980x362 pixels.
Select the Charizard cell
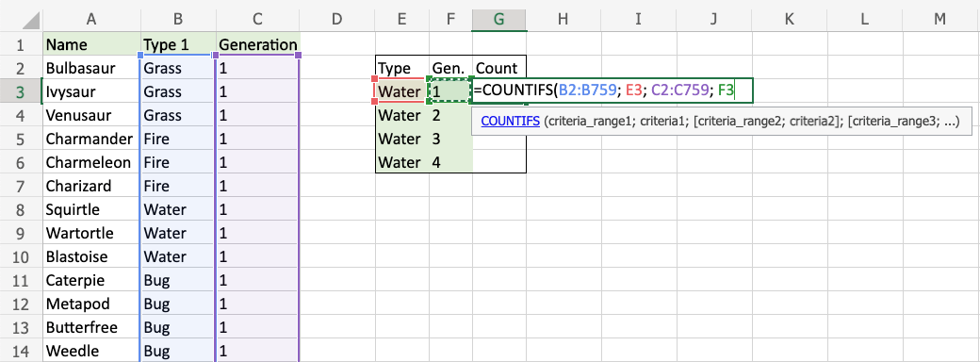pos(91,187)
